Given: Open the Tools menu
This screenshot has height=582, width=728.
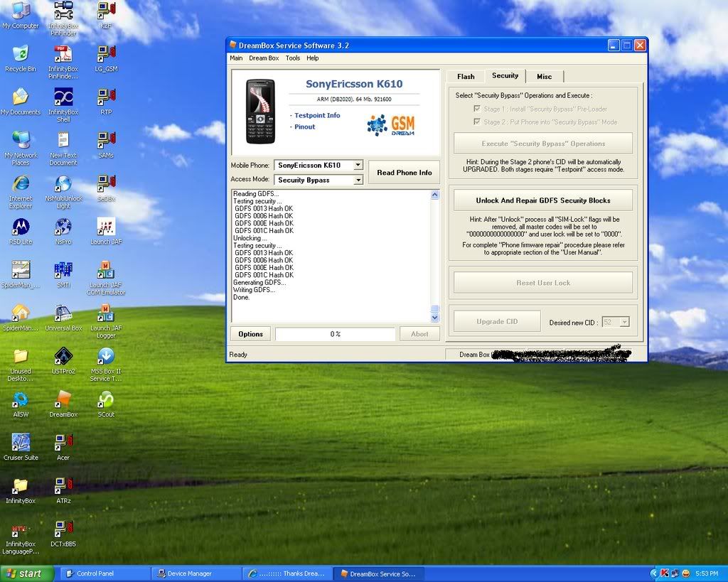Looking at the screenshot, I should point(292,58).
